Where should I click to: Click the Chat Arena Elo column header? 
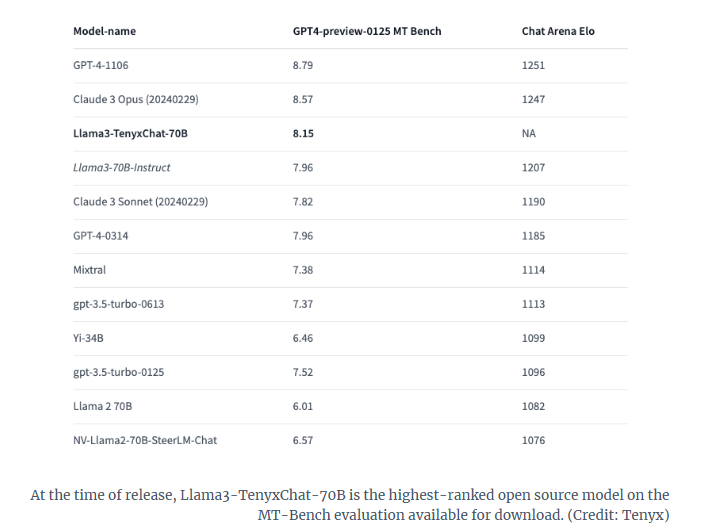pos(558,31)
